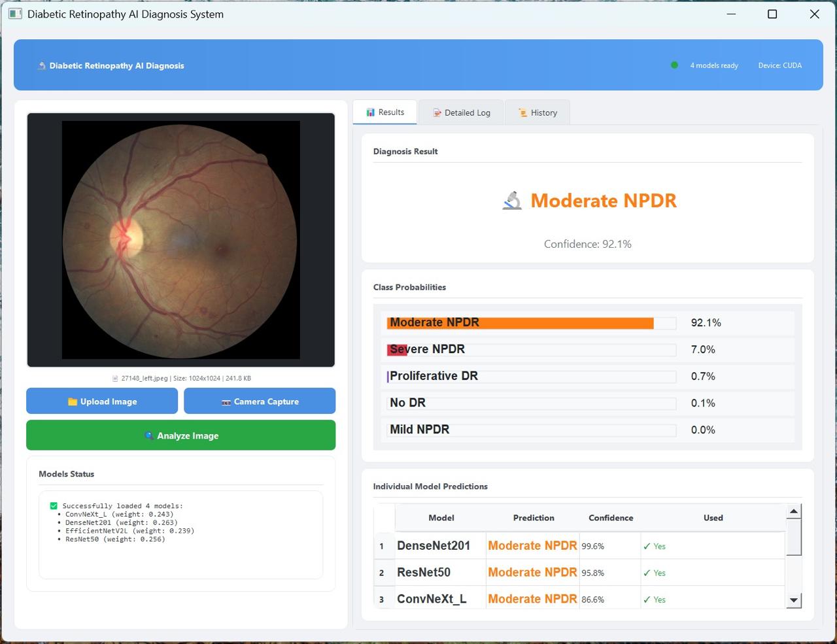Click the app icon in the title bar
Viewport: 837px width, 644px height.
pyautogui.click(x=15, y=14)
